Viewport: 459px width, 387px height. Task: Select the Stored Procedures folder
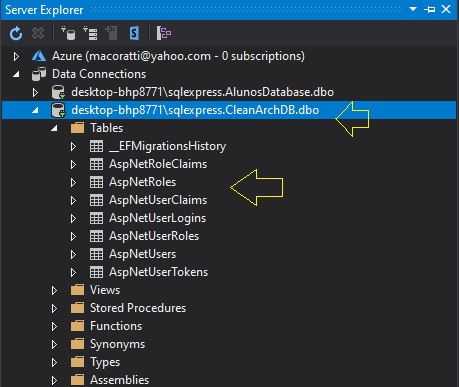[x=138, y=308]
